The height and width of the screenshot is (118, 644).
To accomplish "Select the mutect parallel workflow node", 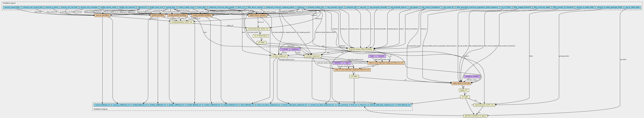I will (201, 15).
